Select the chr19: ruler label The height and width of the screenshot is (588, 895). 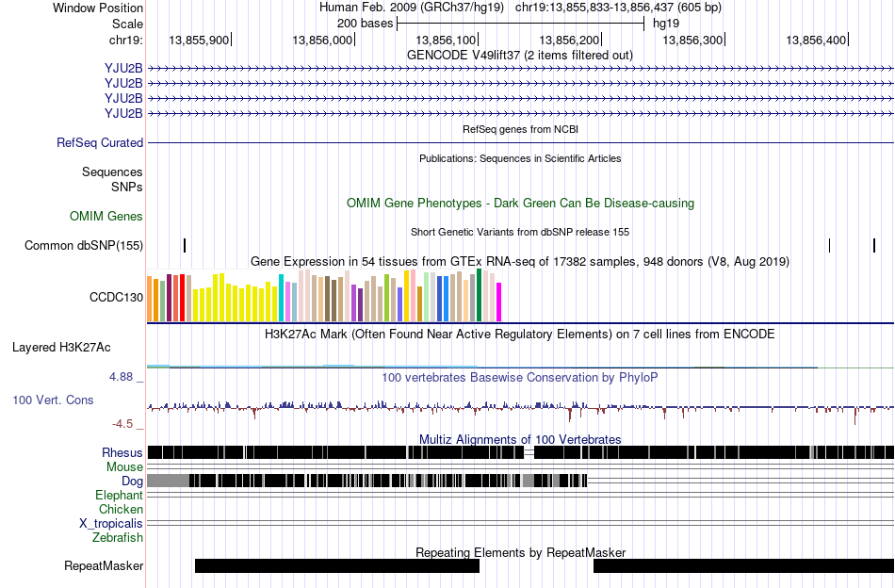[x=125, y=40]
